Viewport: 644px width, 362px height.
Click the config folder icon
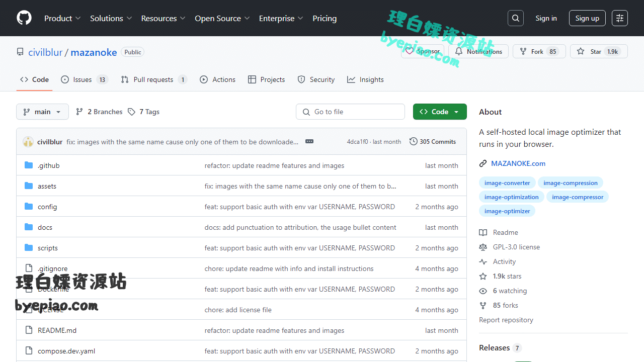tap(29, 207)
